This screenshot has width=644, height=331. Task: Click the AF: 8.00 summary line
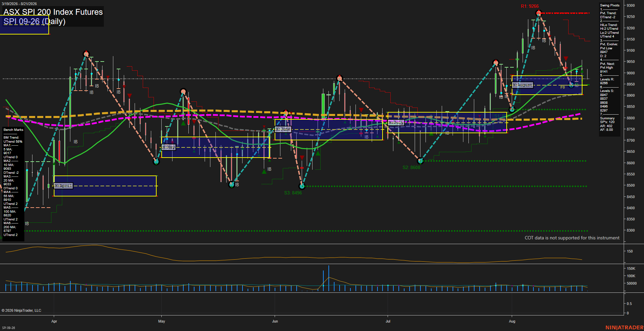coord(606,130)
